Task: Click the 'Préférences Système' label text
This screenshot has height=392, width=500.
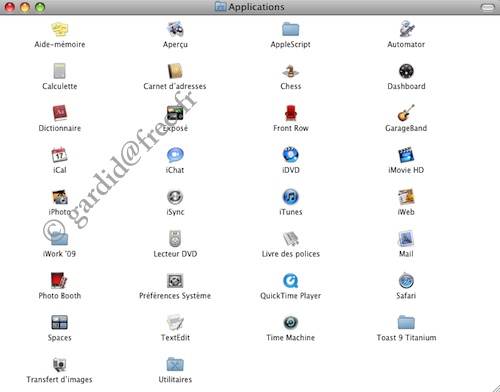Action: click(x=175, y=296)
